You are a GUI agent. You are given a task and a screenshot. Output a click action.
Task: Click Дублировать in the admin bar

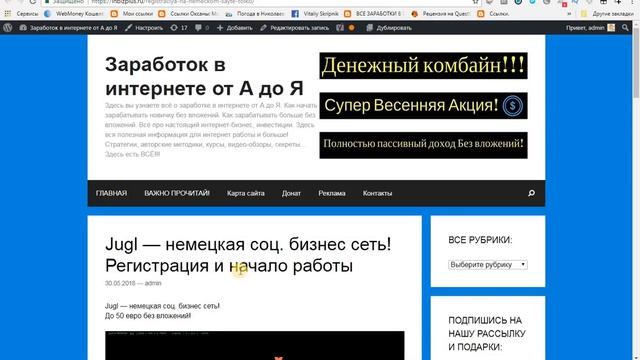[389, 28]
